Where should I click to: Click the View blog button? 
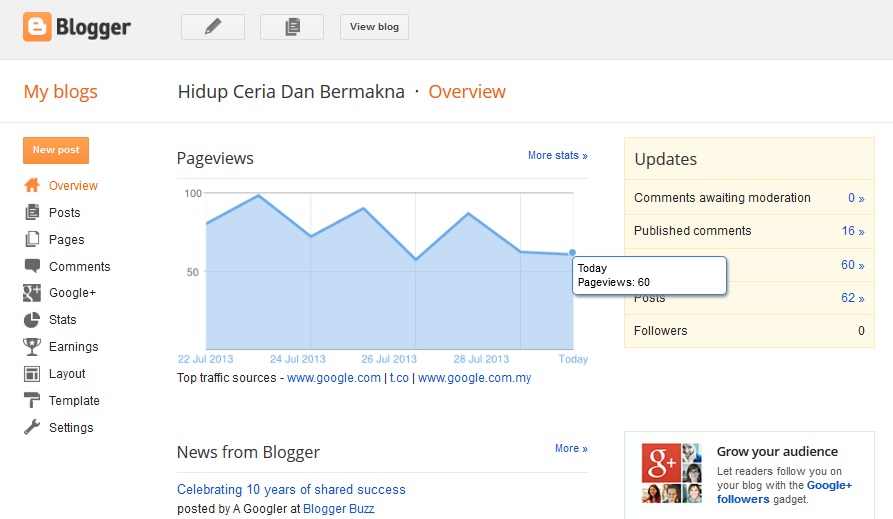(x=374, y=27)
